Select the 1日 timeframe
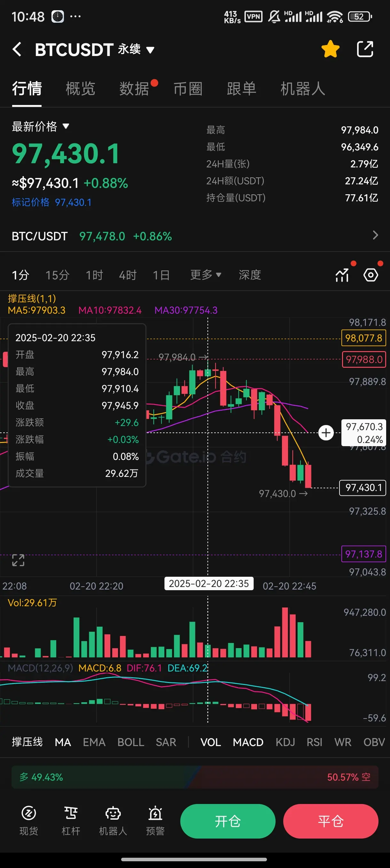390x868 pixels. click(161, 275)
